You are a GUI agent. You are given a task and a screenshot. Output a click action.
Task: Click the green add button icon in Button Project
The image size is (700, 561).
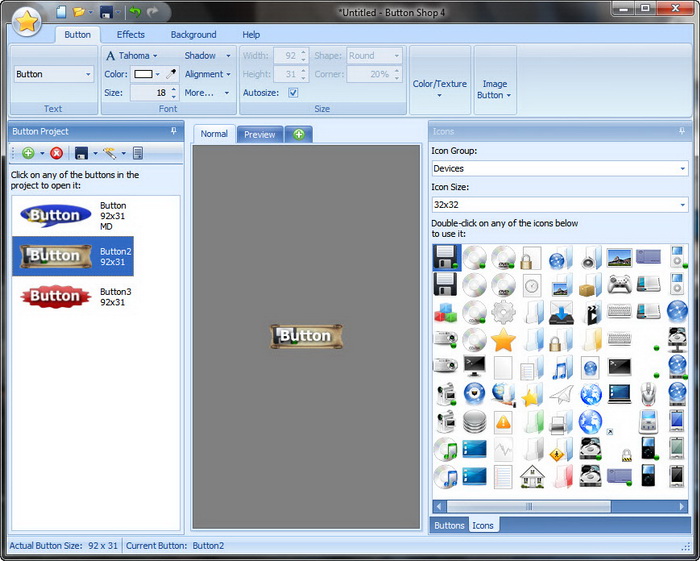28,153
